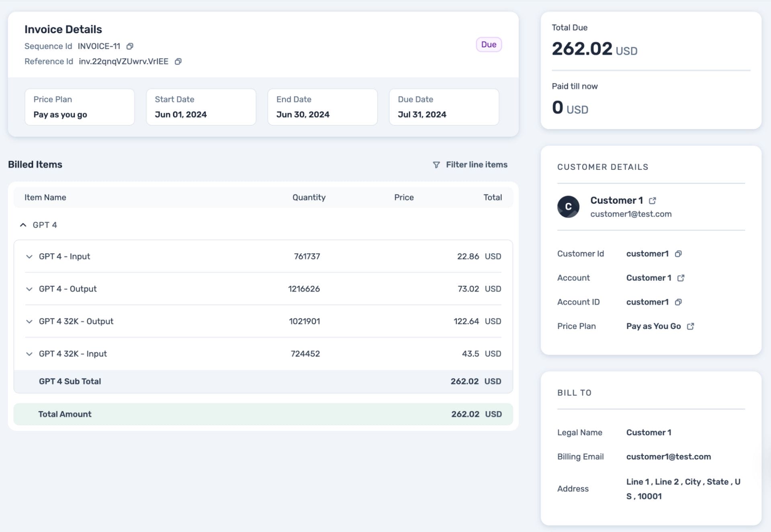Copy the invoice reference ID

[x=178, y=61]
